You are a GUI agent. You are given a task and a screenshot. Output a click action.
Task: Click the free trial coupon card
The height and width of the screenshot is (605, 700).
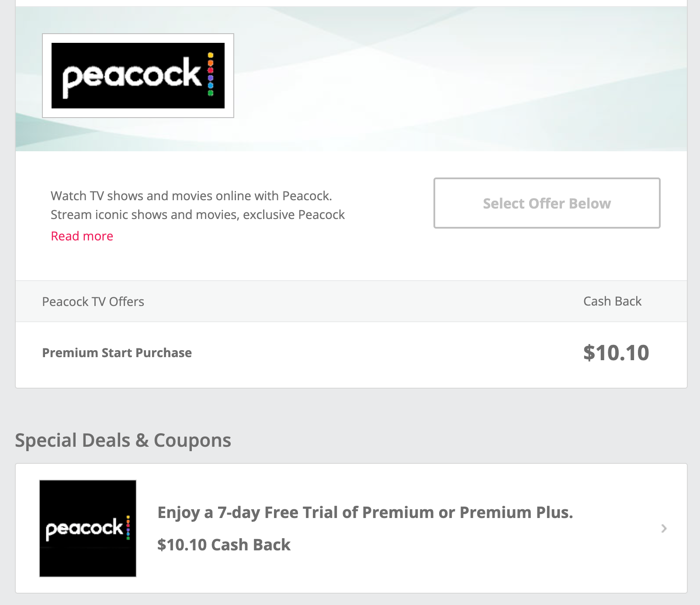click(x=350, y=529)
